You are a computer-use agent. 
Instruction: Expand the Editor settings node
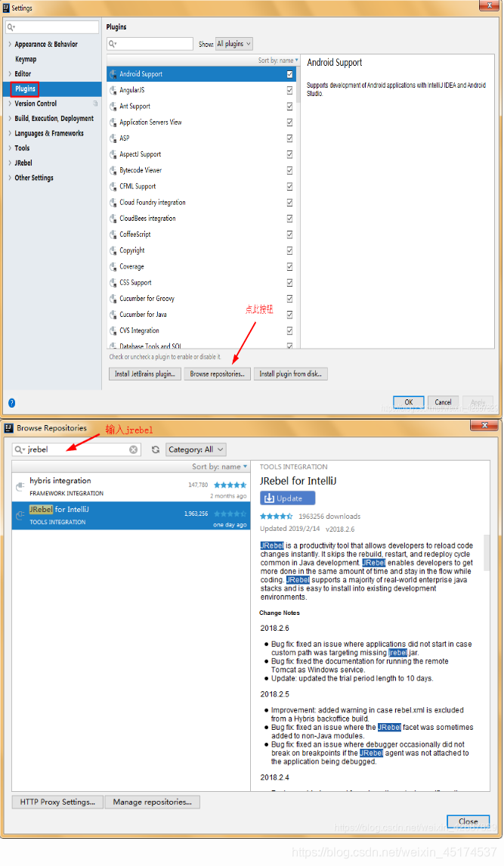tap(10, 74)
